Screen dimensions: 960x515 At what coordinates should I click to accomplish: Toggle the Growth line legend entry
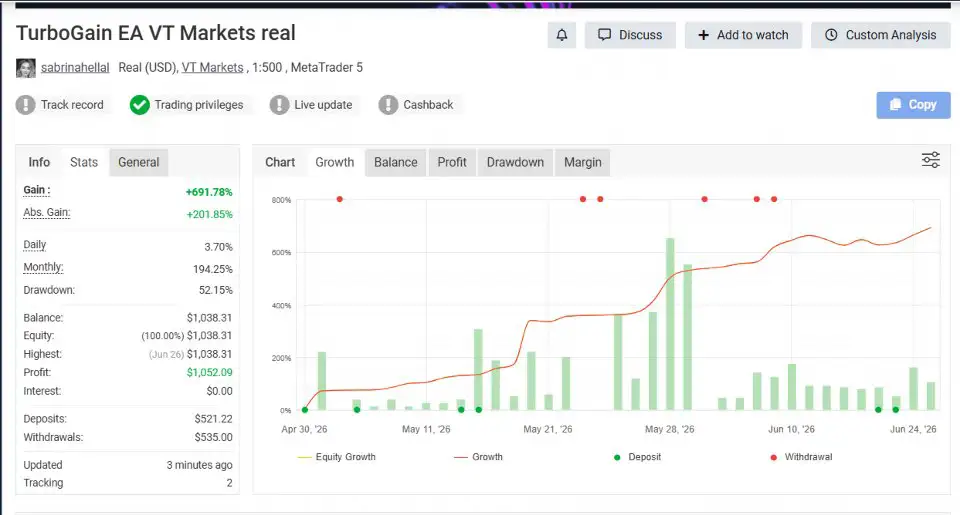point(478,457)
